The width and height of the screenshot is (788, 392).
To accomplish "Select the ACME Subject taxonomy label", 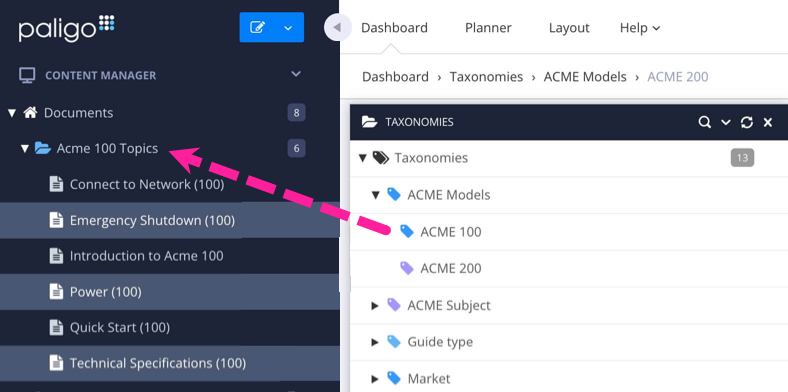I will 449,305.
